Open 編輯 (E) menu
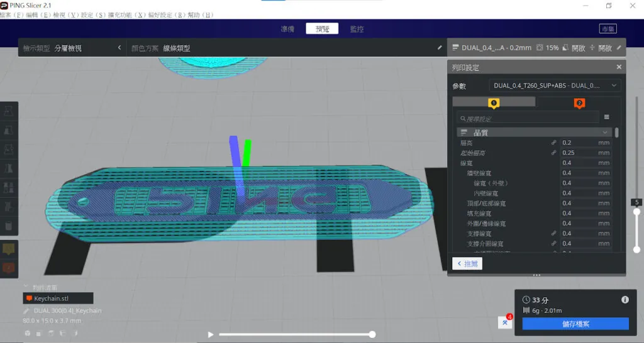Viewport: 644px width, 343px height. coord(38,15)
